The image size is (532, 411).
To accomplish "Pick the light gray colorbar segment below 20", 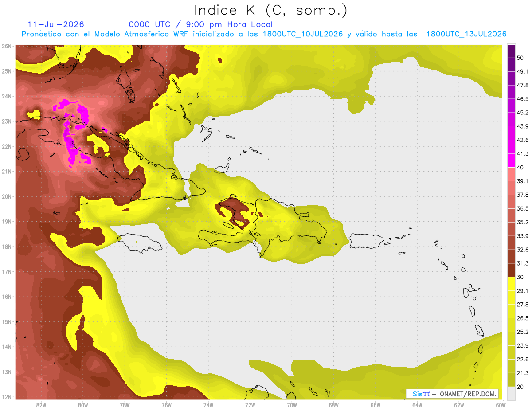I will 511,393.
